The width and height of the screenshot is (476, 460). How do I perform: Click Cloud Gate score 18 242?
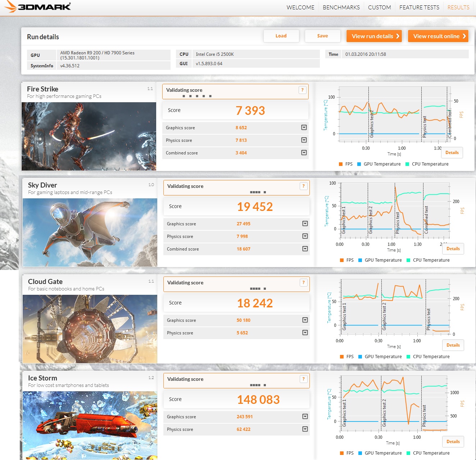[255, 303]
